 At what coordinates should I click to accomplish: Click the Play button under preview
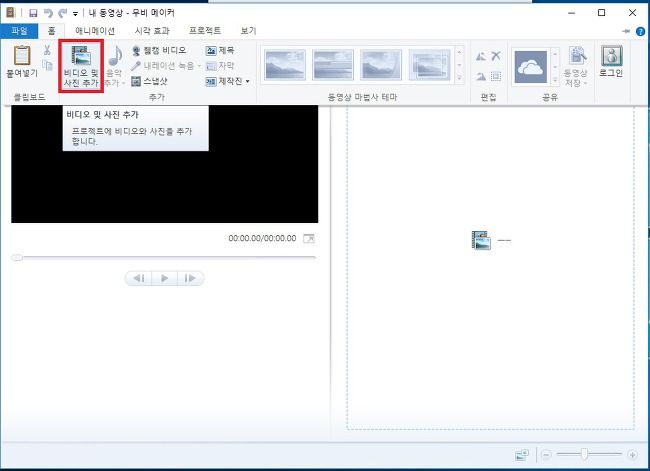[165, 278]
